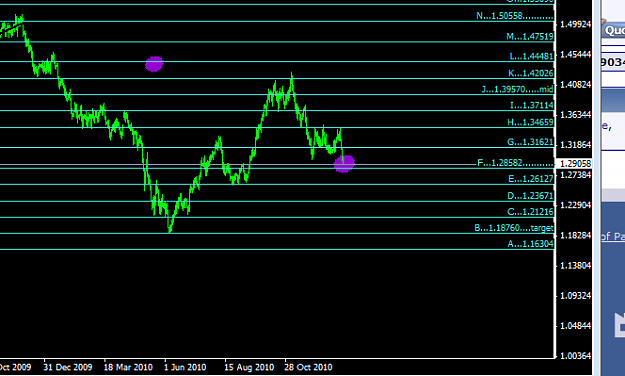Click the B...1.18760....target label
Image resolution: width=625 pixels, height=376 pixels.
click(514, 228)
